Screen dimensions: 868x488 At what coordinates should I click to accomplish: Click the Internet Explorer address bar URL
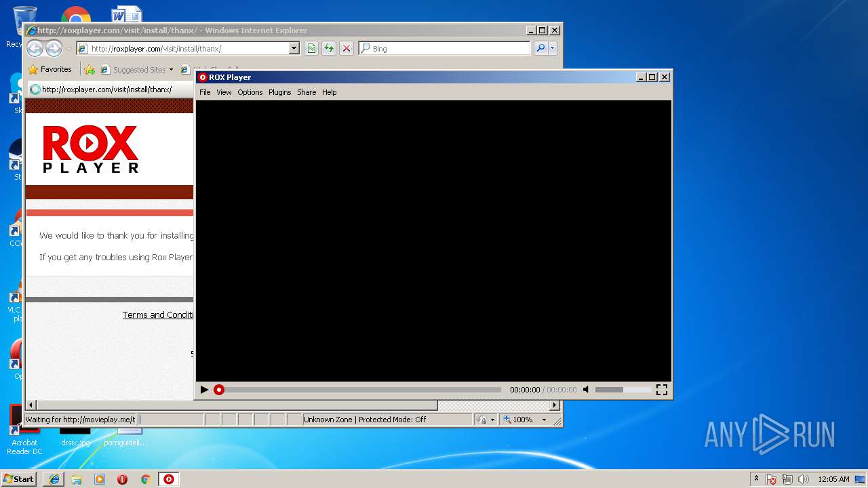(x=156, y=49)
